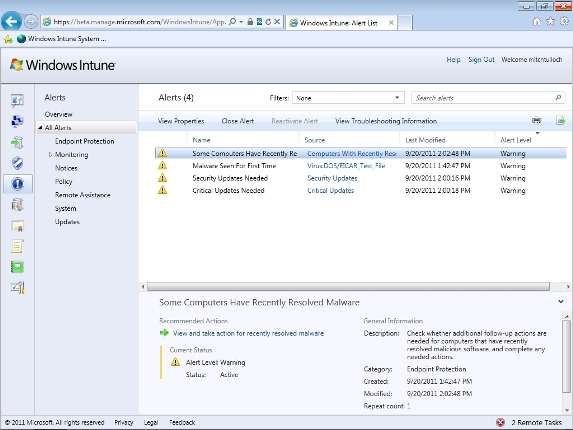
Task: Open browser home icon
Action: (536, 22)
